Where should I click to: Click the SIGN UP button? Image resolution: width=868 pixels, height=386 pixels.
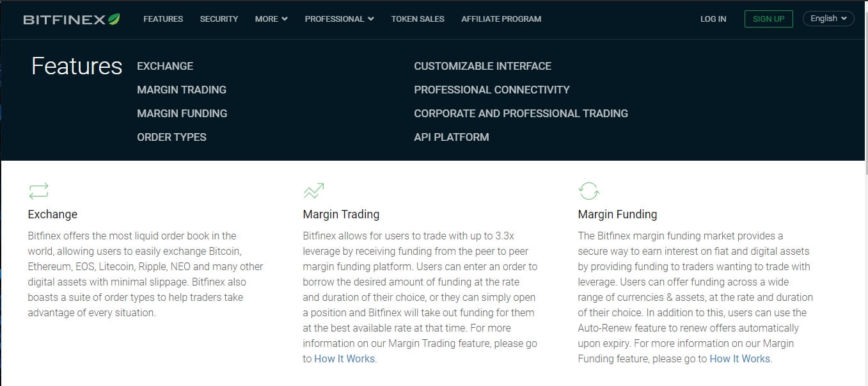click(x=768, y=19)
